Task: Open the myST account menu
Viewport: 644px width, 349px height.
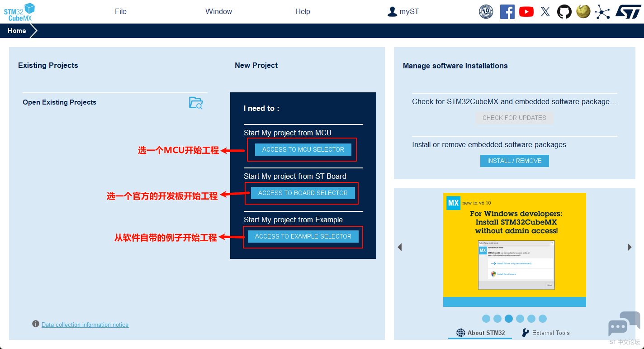Action: point(403,12)
